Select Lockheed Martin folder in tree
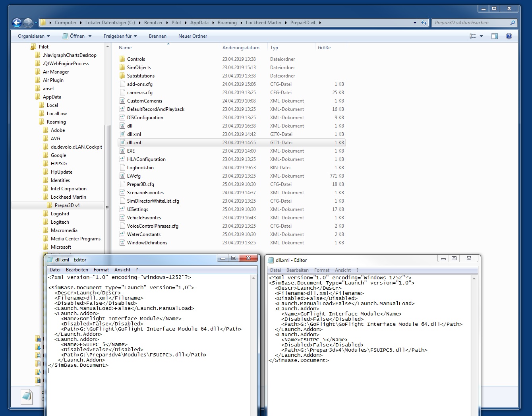 click(x=68, y=197)
